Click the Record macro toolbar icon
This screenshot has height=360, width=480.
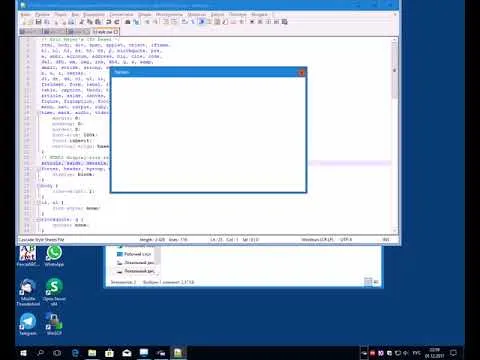pos(252,22)
